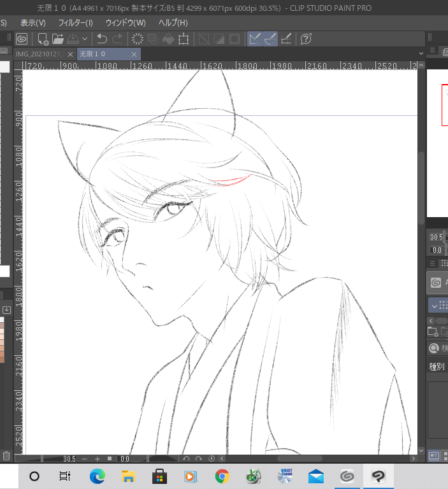Click Navigator rotation field showing 0.0
The width and height of the screenshot is (448, 489).
[437, 250]
